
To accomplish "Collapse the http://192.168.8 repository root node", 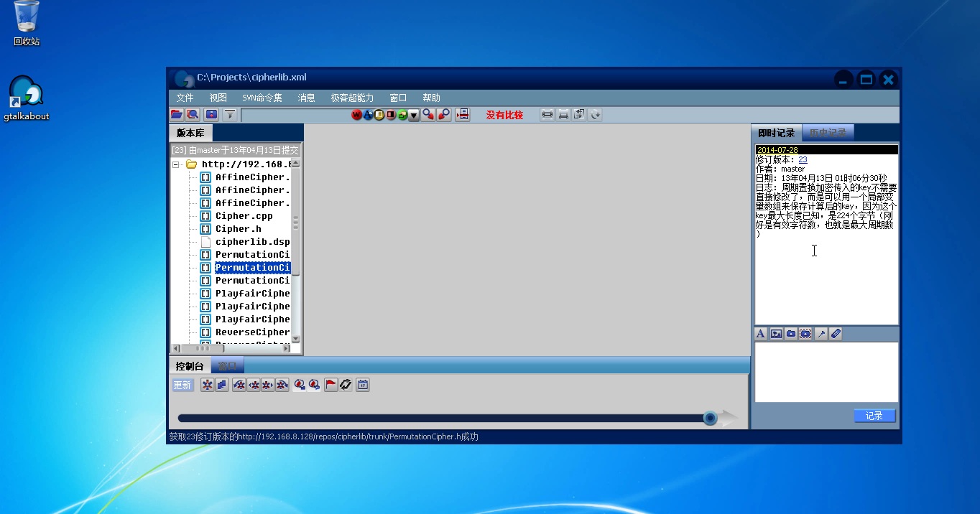I will 176,164.
